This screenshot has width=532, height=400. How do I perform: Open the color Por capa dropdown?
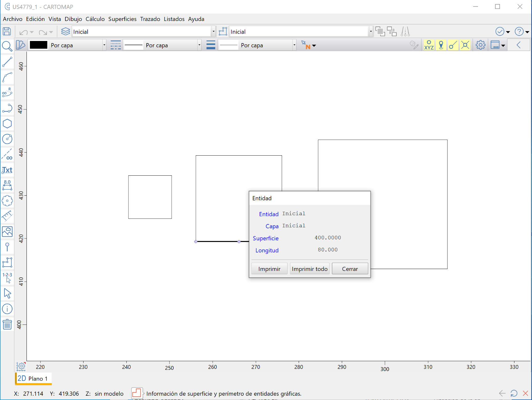click(x=104, y=45)
